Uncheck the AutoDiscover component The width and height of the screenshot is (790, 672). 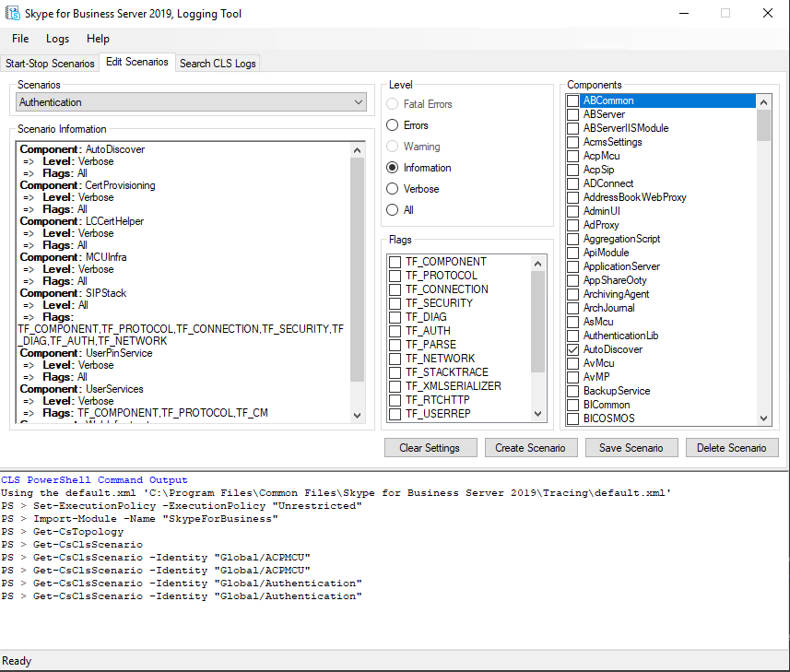(x=572, y=349)
